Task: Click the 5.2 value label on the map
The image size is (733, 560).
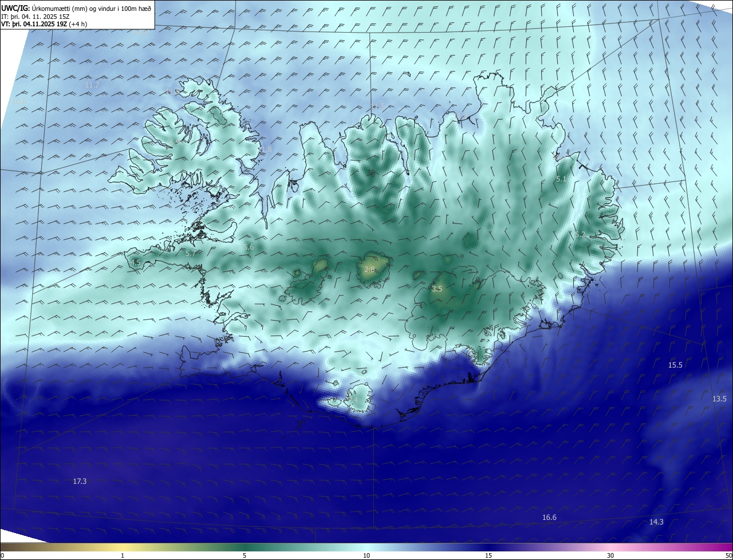Action: pyautogui.click(x=580, y=235)
